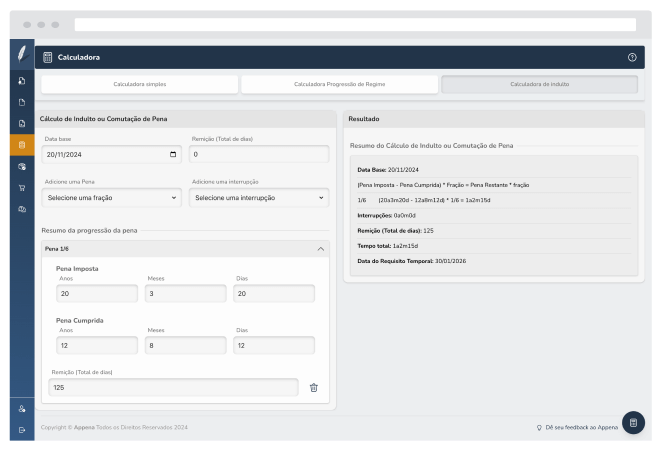Switch to Calculadora simples tab
Image resolution: width=663 pixels, height=450 pixels.
point(139,84)
